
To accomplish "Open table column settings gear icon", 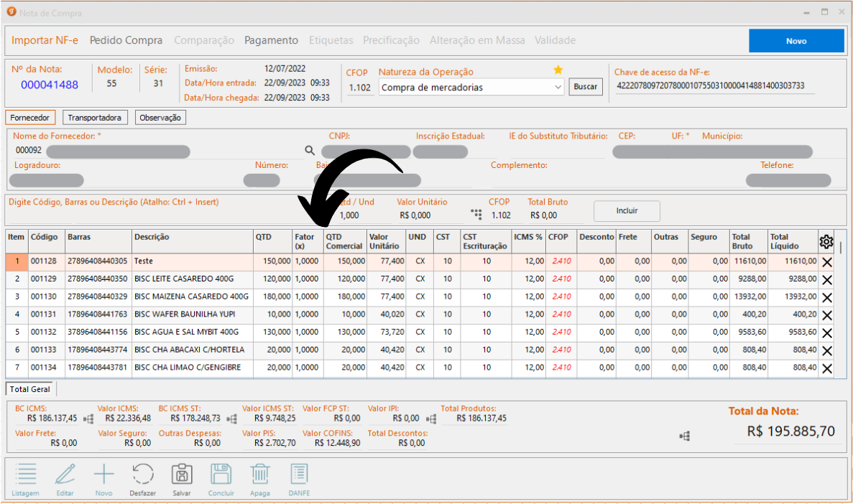I will tap(826, 241).
